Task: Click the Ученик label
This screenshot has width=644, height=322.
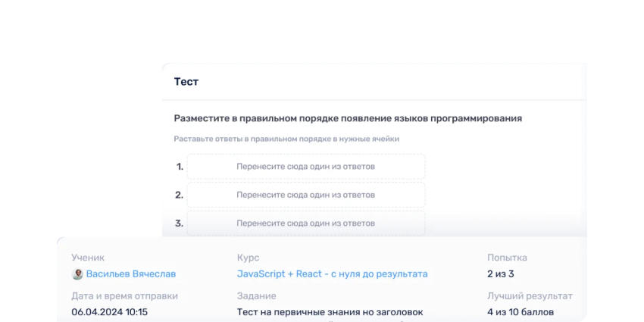Action: [88, 258]
